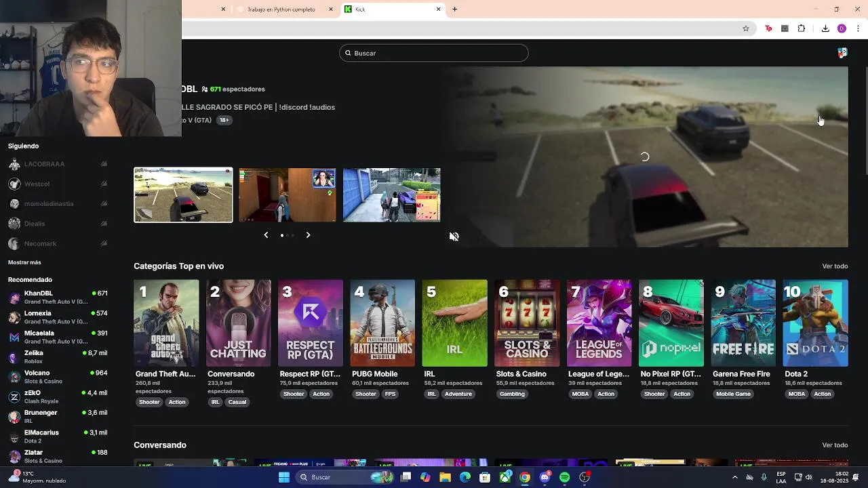Open Micaelala recommended channel
The image size is (868, 488).
58,337
